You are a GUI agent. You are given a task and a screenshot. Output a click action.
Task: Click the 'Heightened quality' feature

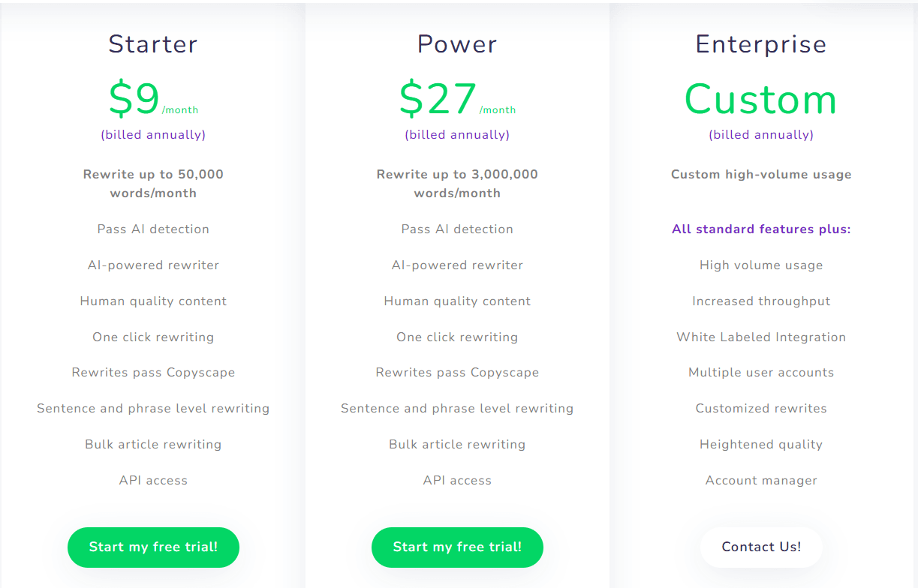(x=761, y=444)
